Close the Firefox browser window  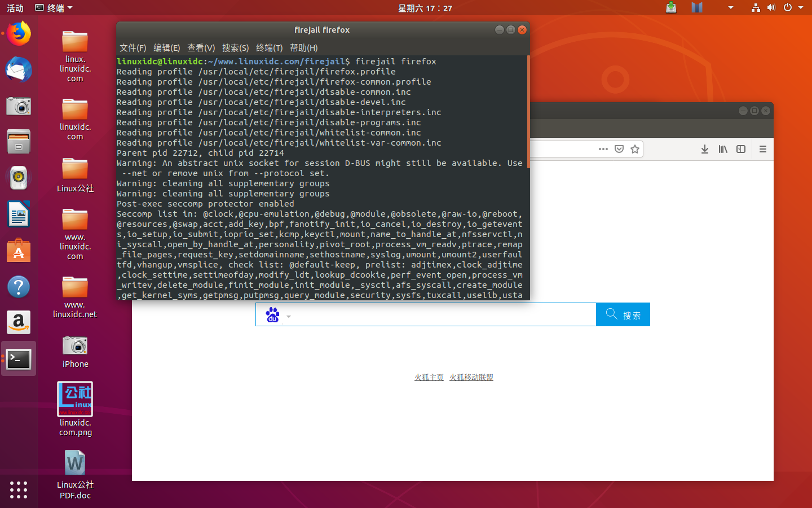tap(766, 111)
